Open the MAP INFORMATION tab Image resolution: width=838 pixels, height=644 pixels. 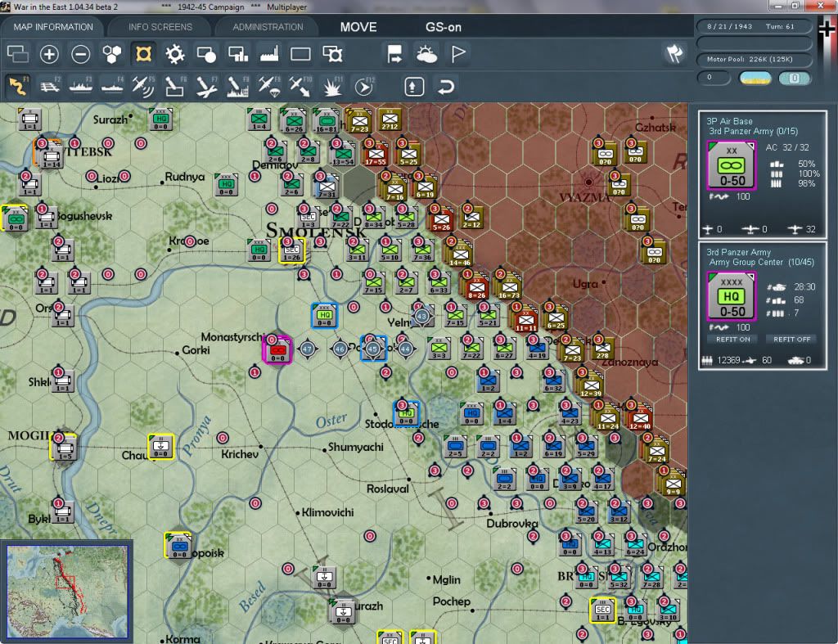(x=53, y=27)
